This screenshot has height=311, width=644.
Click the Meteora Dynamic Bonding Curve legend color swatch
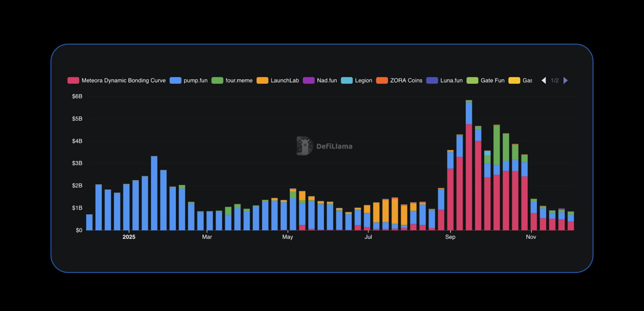[73, 80]
